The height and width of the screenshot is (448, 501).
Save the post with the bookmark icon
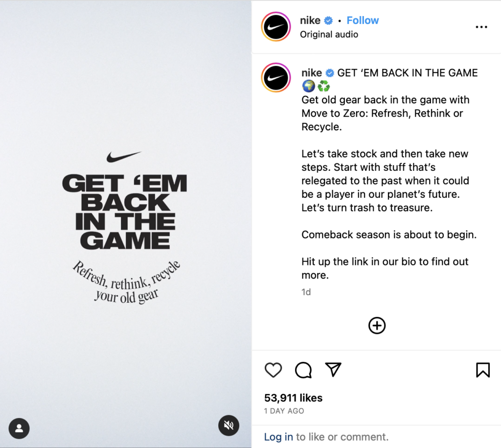click(x=482, y=370)
